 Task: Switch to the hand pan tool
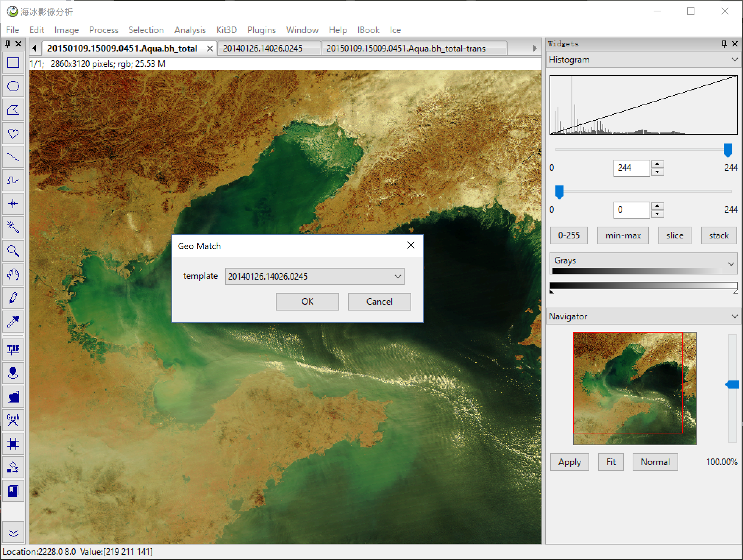tap(13, 274)
